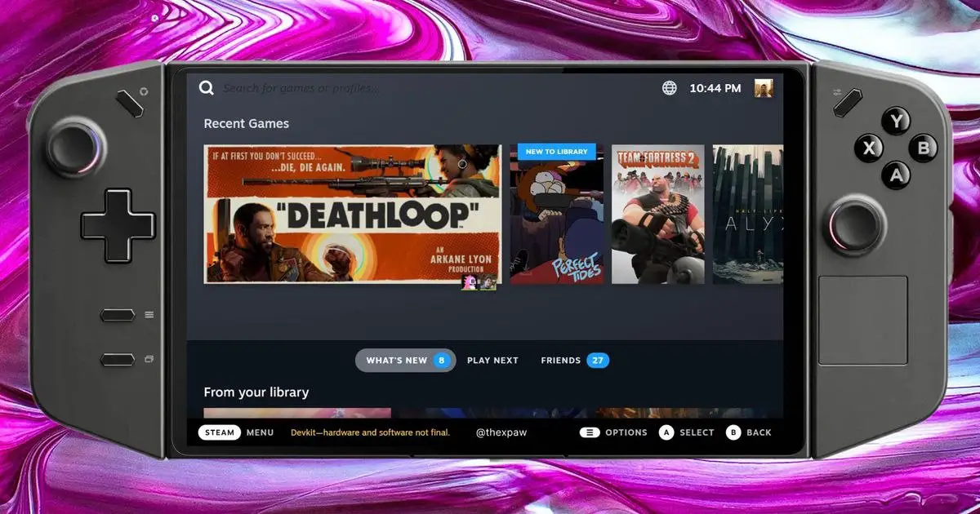Image resolution: width=980 pixels, height=514 pixels.
Task: Launch the DEATHLOOP game tile
Action: pos(353,215)
